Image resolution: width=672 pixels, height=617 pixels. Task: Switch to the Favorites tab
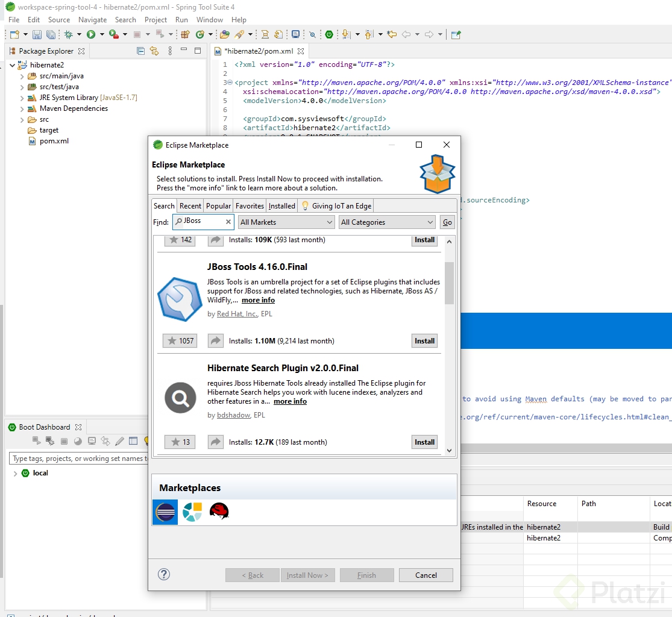pyautogui.click(x=250, y=205)
